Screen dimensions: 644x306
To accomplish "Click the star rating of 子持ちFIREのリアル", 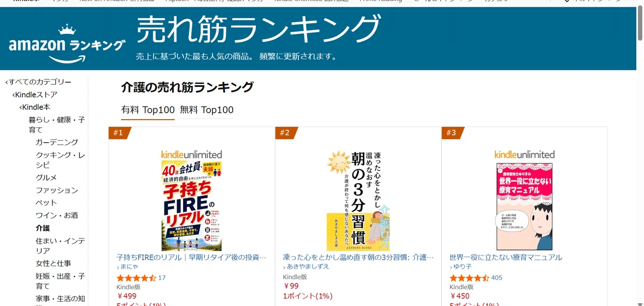I will [136, 278].
